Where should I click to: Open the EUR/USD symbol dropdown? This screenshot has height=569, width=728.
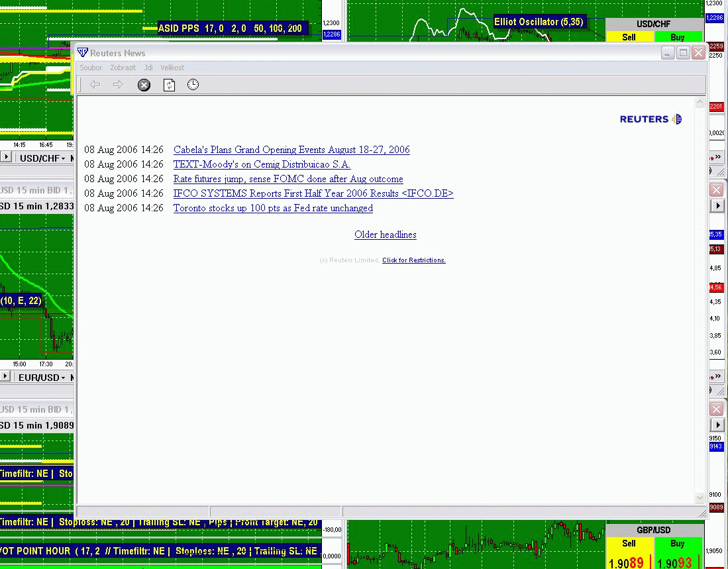42,378
